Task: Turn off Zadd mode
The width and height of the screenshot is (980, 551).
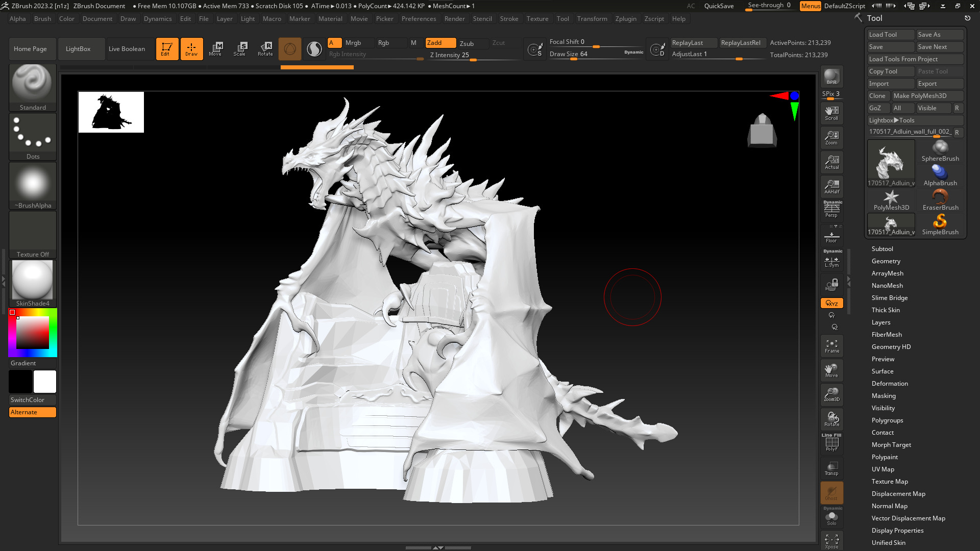Action: [x=440, y=43]
